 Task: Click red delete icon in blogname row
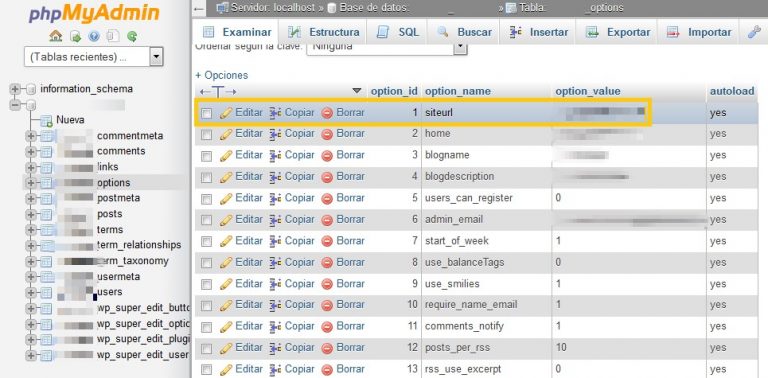327,156
